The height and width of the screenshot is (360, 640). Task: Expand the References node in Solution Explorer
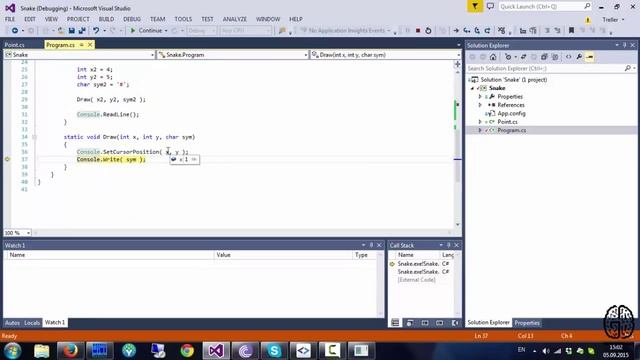pos(480,105)
